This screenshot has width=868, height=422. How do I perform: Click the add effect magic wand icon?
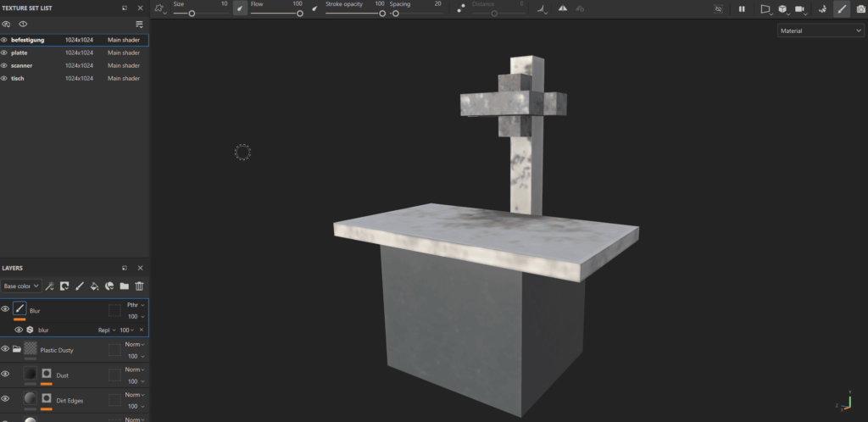(49, 286)
